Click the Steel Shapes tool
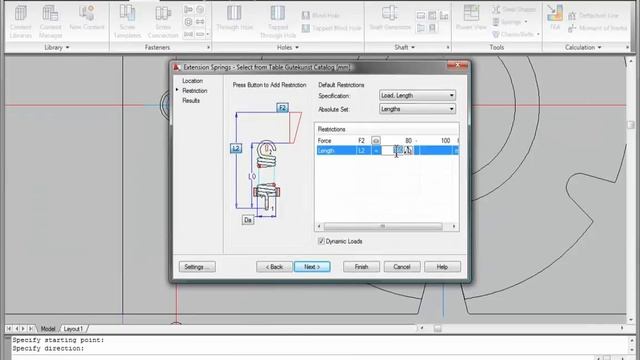Screen dimensions: 640x360 (x=513, y=9)
